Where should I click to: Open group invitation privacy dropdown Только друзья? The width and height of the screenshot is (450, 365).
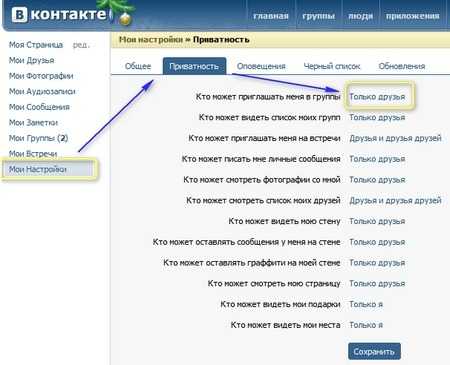(x=377, y=97)
